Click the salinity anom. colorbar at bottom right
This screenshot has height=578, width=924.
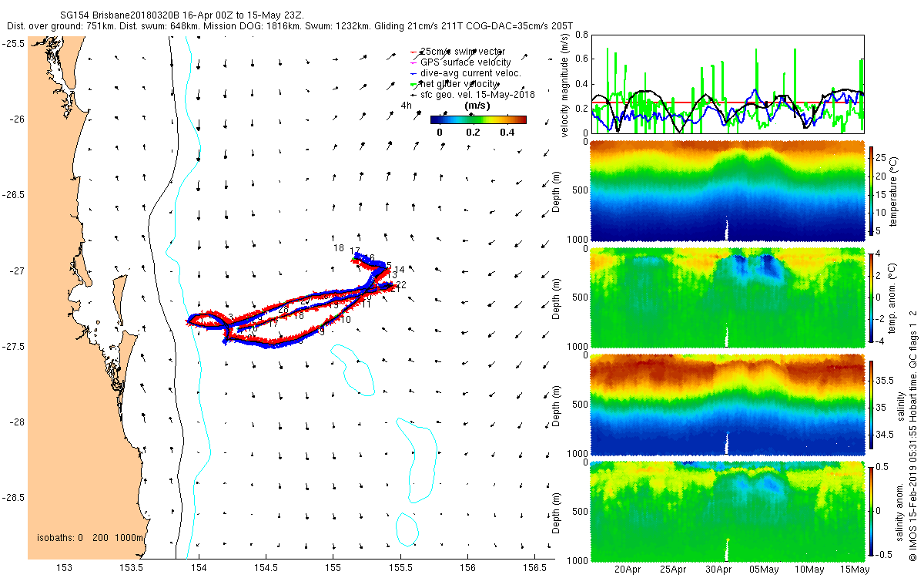click(871, 510)
